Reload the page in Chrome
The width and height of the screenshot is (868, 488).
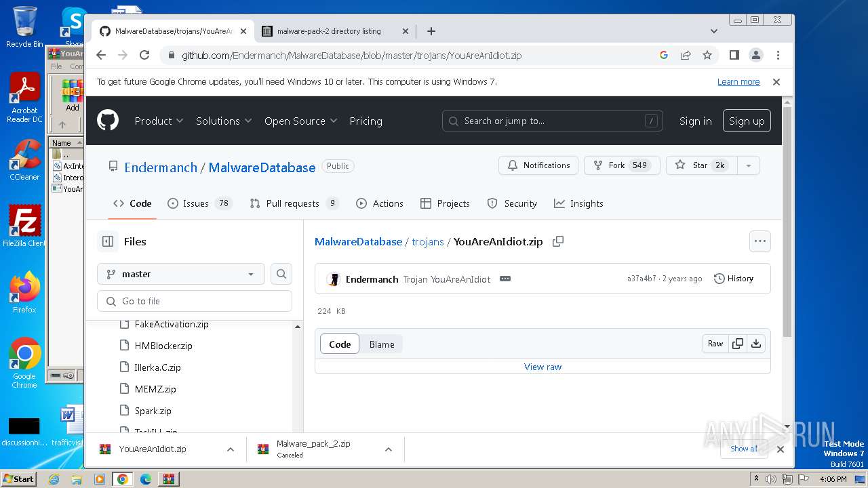(144, 55)
